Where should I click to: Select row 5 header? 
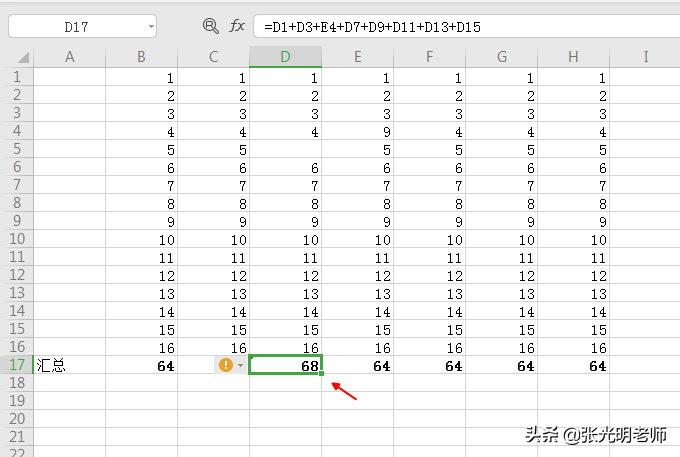click(17, 149)
